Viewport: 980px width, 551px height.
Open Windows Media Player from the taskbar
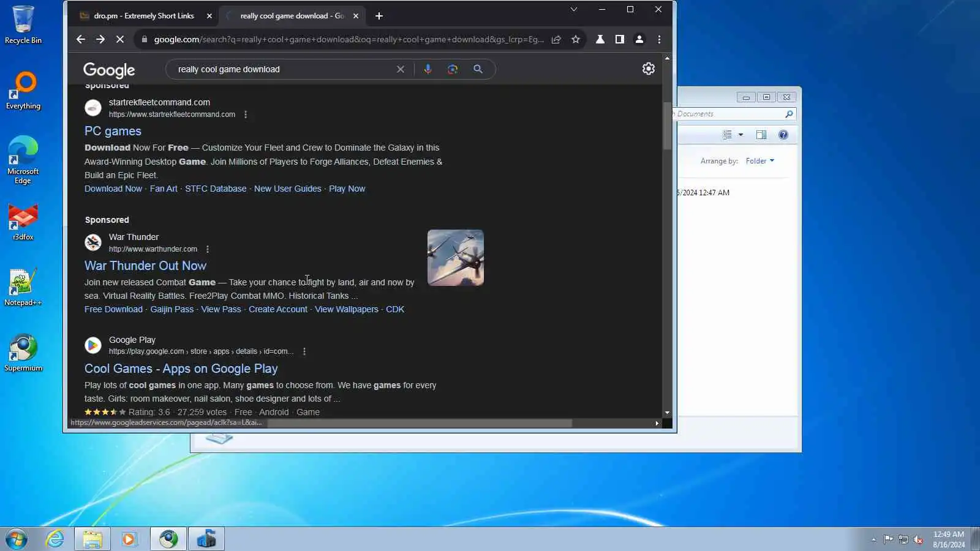tap(130, 539)
